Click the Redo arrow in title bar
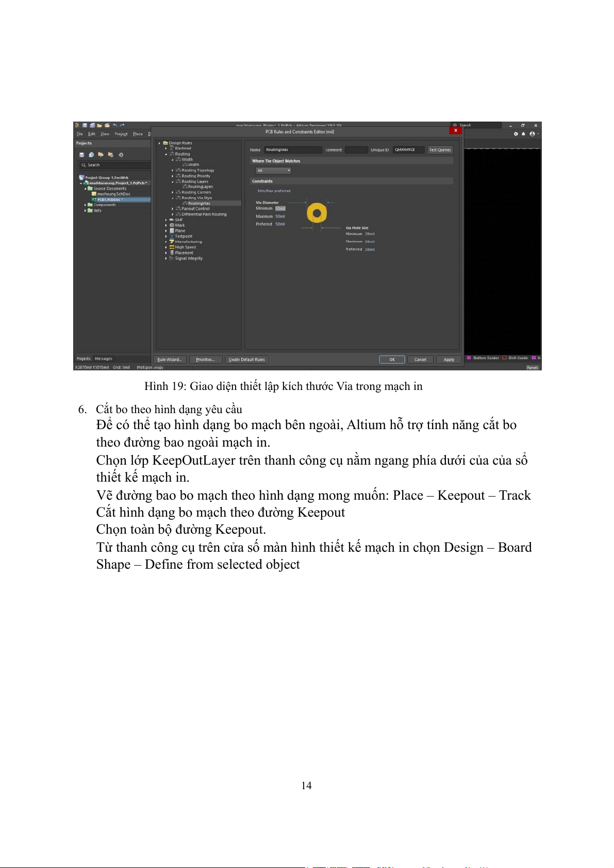Screen dimensions: 614x868 (x=122, y=125)
